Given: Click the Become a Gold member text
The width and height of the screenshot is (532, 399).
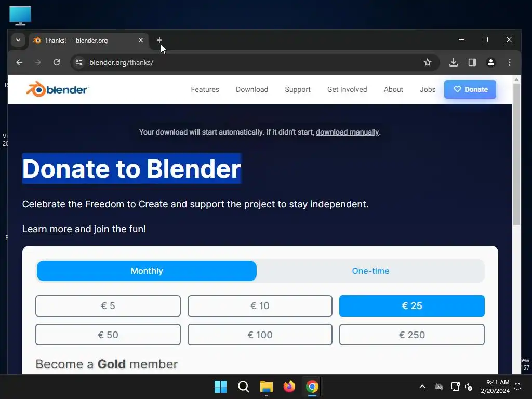Looking at the screenshot, I should 107,364.
